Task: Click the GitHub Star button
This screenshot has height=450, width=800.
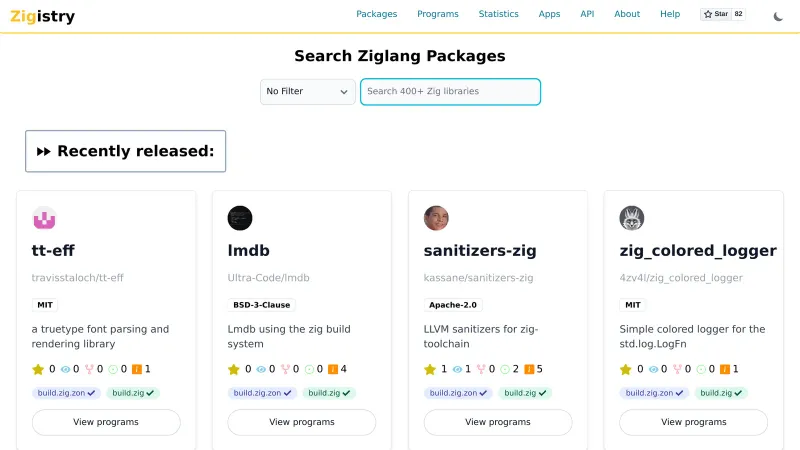Action: point(722,15)
